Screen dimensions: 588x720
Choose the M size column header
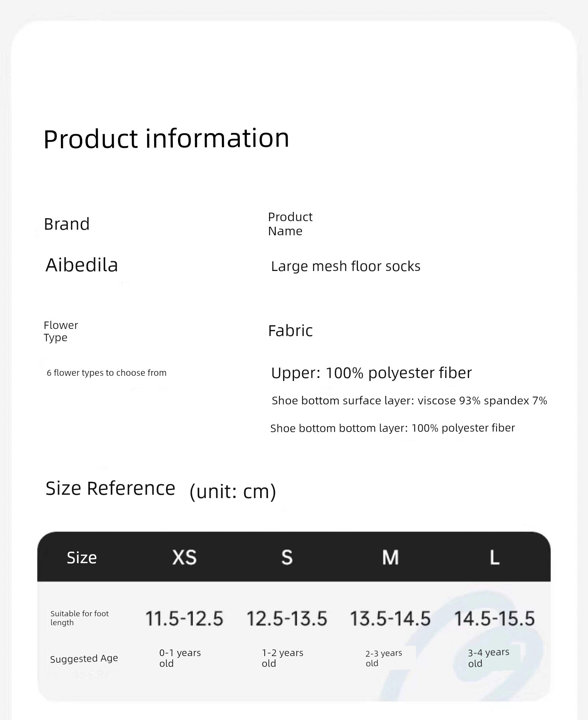(390, 557)
